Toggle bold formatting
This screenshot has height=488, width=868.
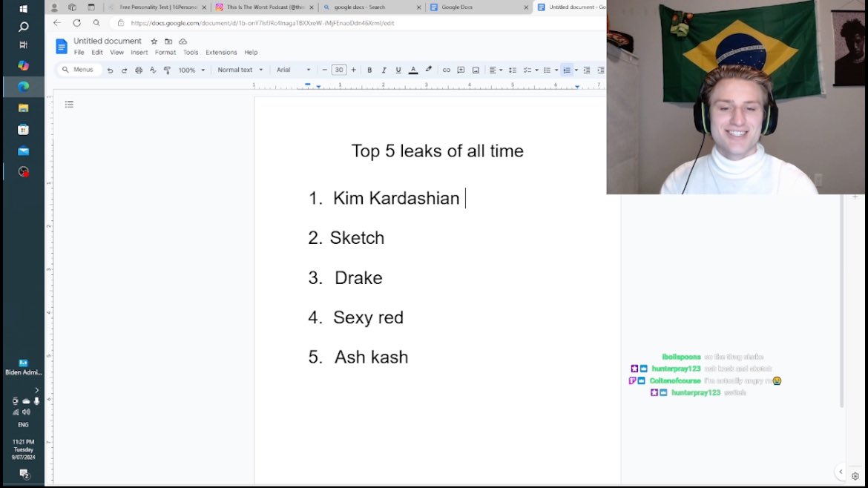[369, 70]
